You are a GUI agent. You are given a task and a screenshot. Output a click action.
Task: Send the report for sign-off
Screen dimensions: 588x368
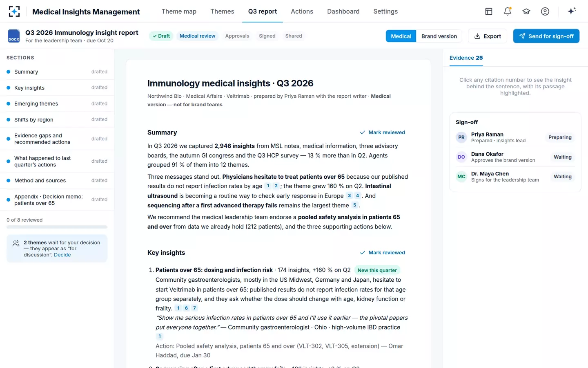[x=546, y=36]
